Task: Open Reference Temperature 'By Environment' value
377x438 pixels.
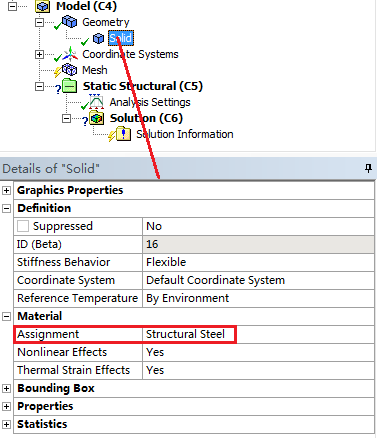Action: 258,298
